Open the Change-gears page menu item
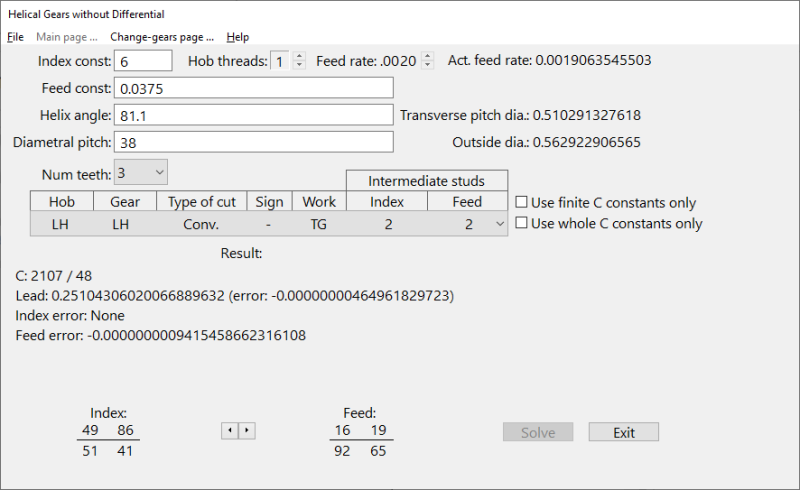 162,37
